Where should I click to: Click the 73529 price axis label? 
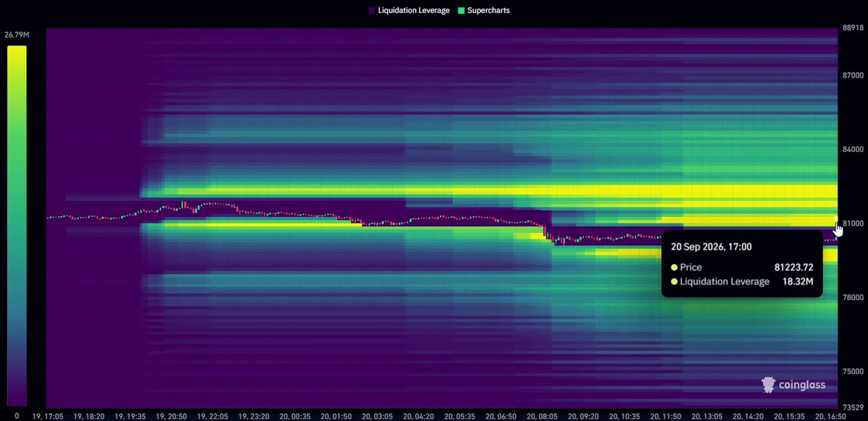pos(854,407)
